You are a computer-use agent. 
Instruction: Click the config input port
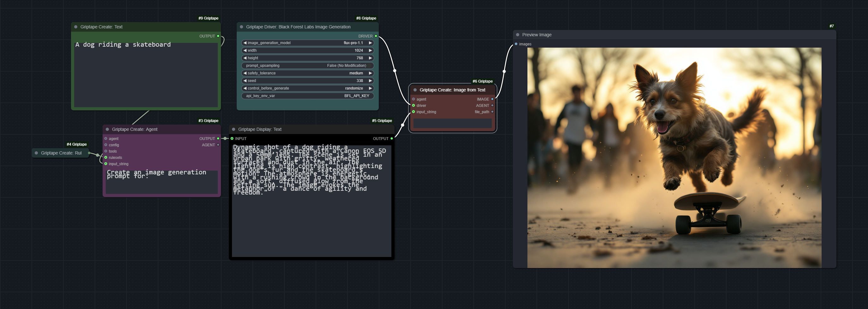(106, 145)
